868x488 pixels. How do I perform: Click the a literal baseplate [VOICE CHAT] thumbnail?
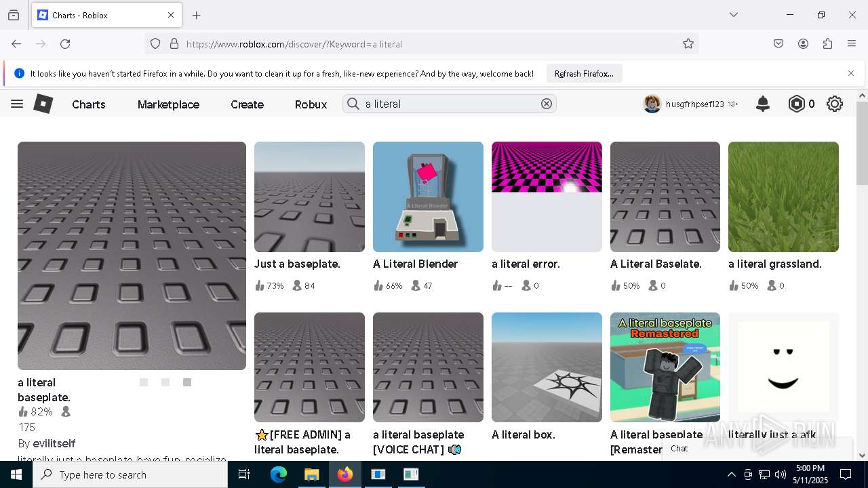tap(428, 367)
